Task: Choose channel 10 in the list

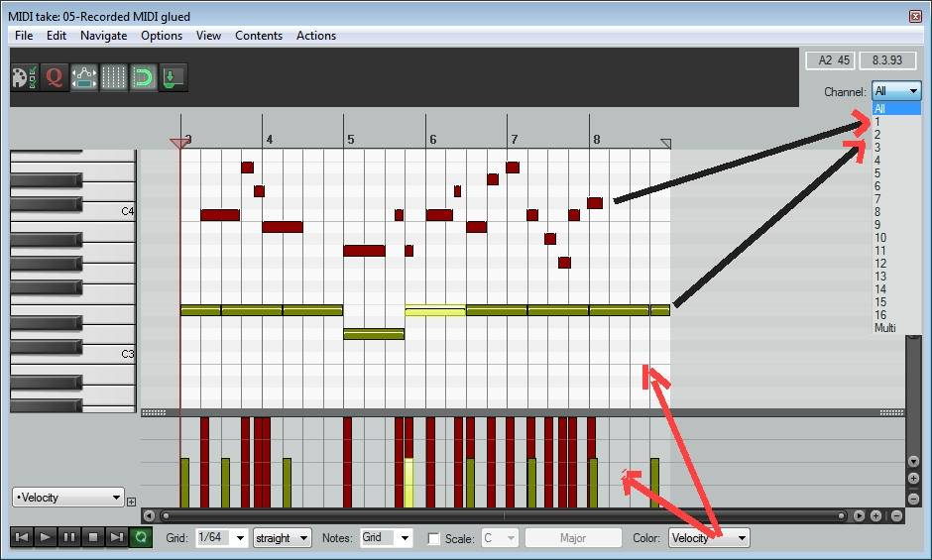Action: [896, 238]
